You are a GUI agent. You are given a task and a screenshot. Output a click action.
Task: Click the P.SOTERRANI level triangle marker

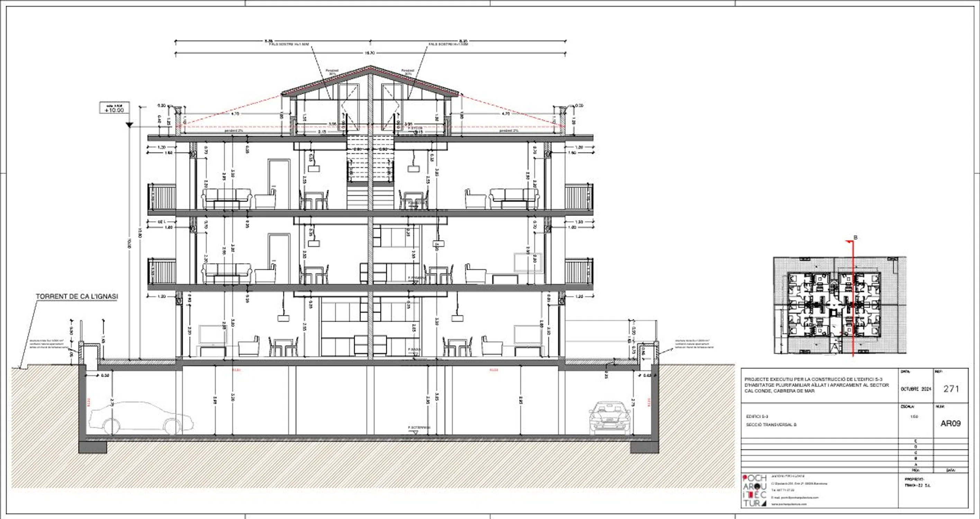click(x=415, y=431)
